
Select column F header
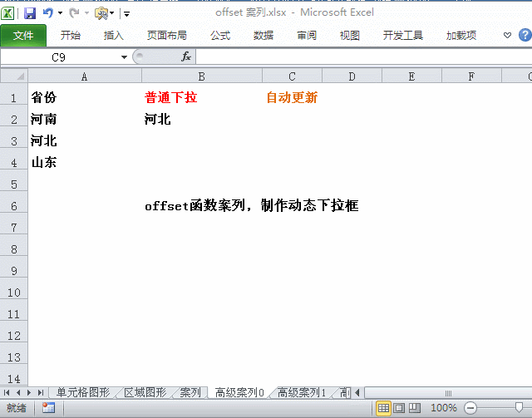click(471, 76)
